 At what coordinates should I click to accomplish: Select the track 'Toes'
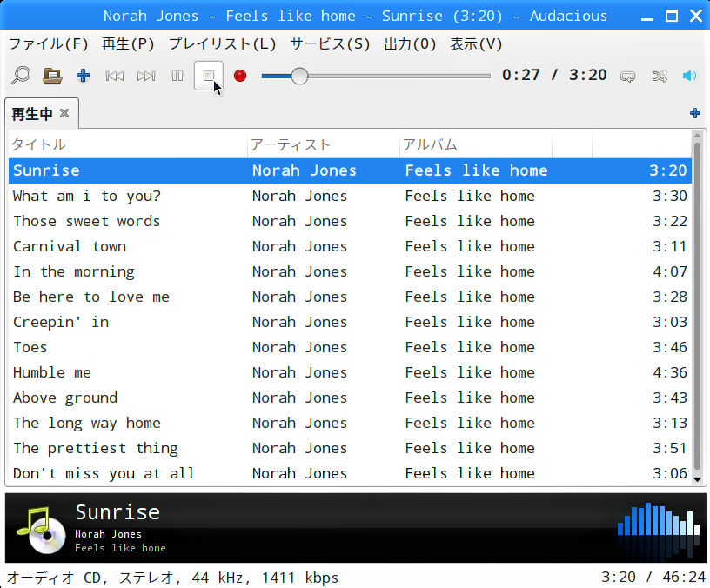(x=350, y=348)
